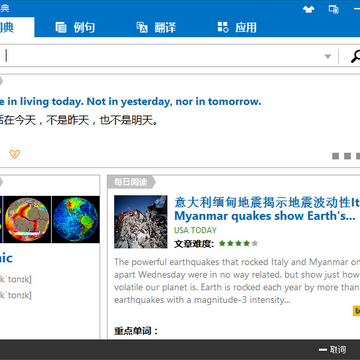Image resolution: width=360 pixels, height=360 pixels.
Task: Click inside the search input field
Action: [x=163, y=56]
